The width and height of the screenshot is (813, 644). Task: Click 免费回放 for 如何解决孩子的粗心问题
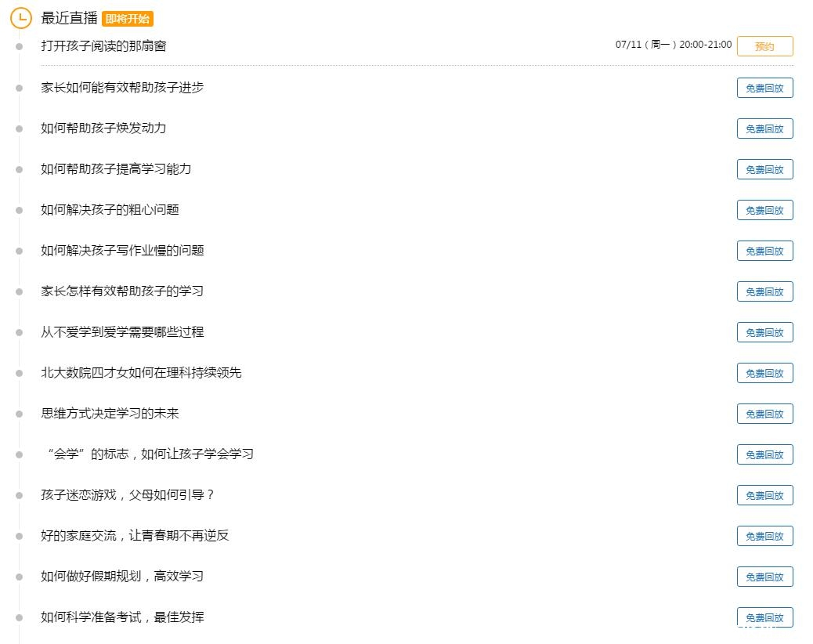coord(765,210)
